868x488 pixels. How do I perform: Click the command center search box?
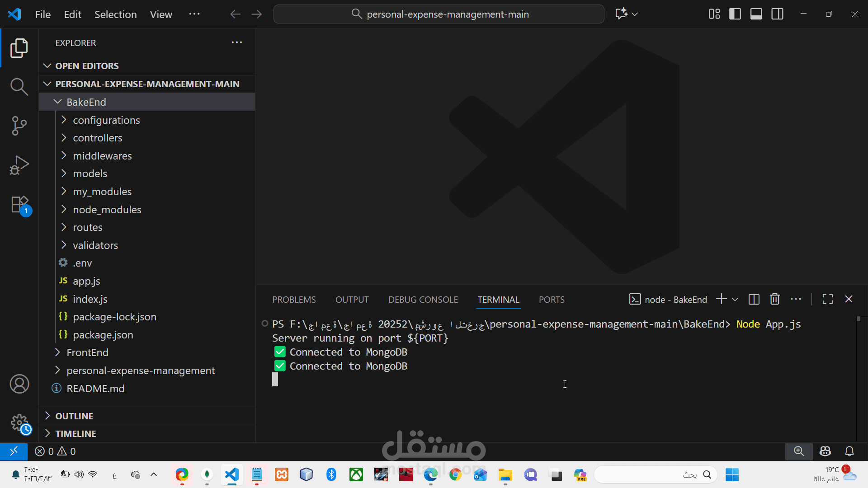tap(439, 14)
